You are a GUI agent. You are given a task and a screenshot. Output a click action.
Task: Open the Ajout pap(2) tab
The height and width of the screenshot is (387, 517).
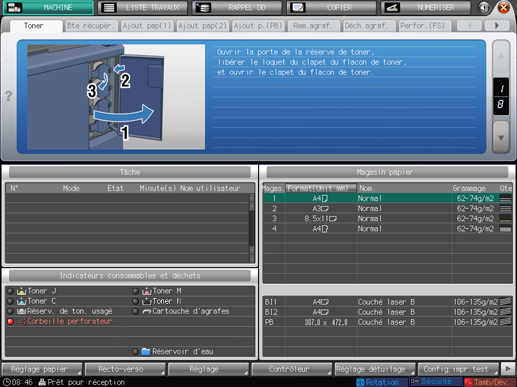pyautogui.click(x=202, y=26)
